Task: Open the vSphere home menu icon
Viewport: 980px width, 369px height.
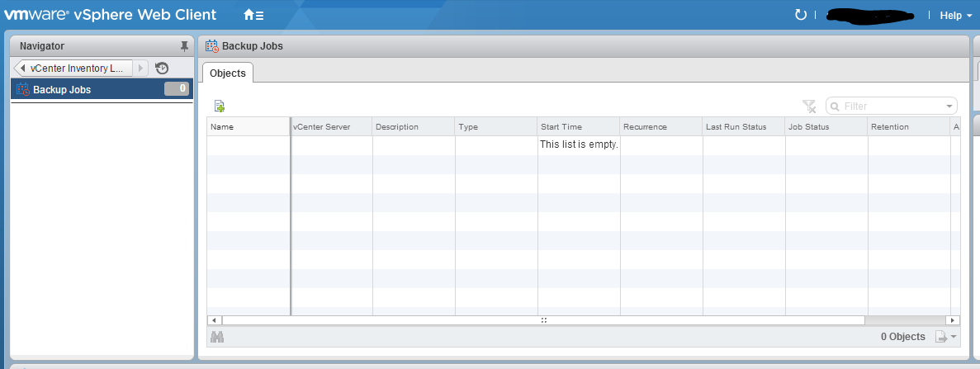Action: pos(253,15)
